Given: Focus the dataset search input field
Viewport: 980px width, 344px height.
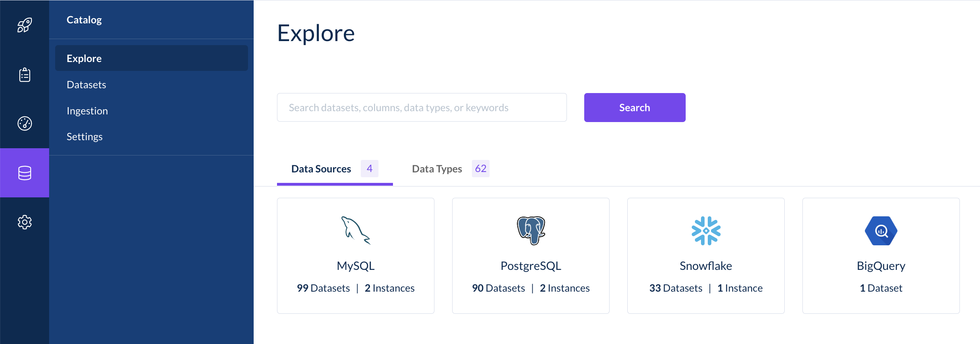Looking at the screenshot, I should [422, 108].
